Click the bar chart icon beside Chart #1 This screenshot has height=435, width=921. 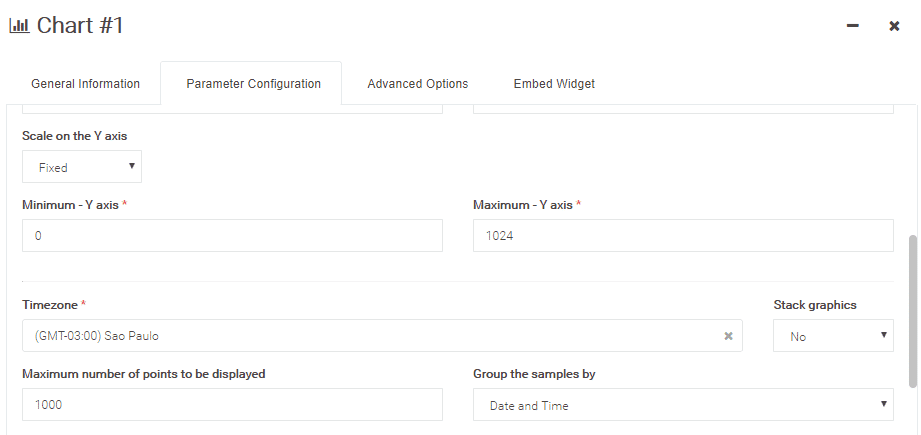[x=19, y=26]
